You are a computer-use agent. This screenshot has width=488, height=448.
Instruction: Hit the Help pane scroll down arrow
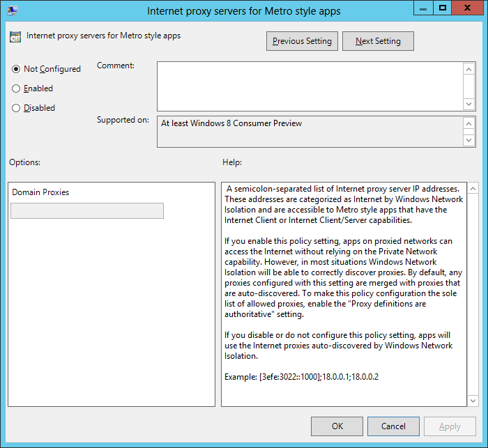(x=473, y=399)
